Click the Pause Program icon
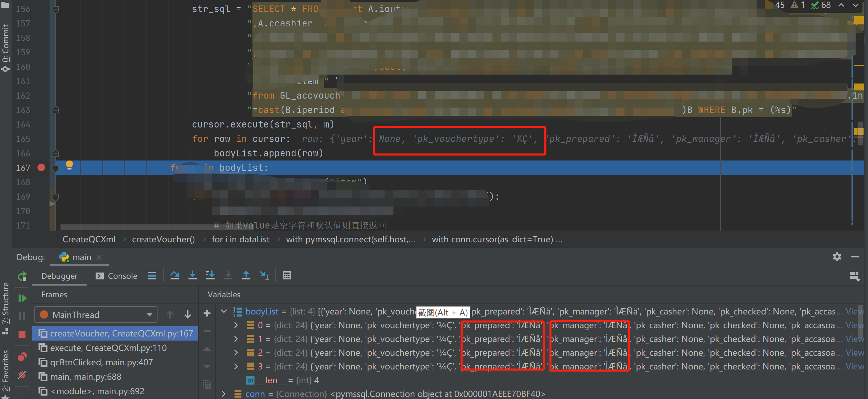 [22, 316]
